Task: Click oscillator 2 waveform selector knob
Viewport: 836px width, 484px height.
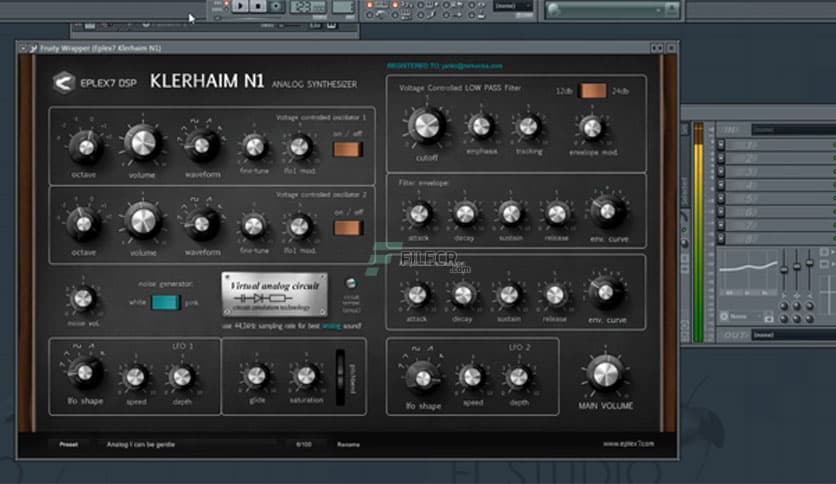Action: pos(202,224)
